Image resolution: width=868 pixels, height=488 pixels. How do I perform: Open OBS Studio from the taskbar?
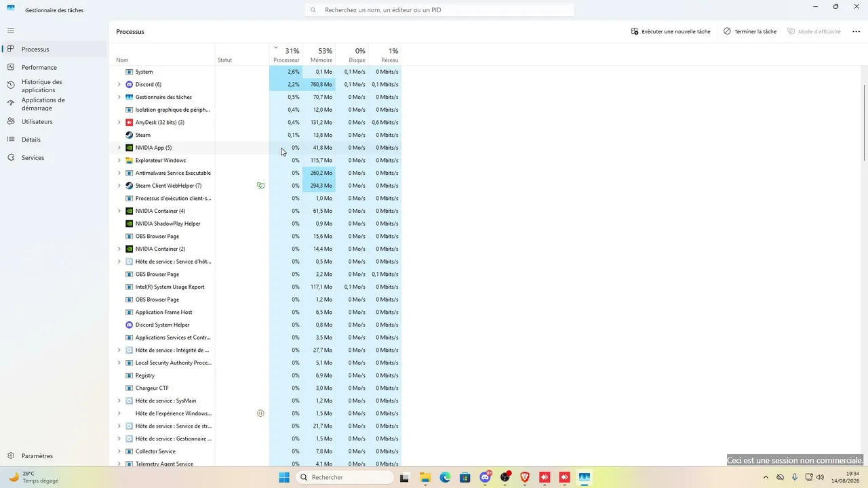tap(505, 477)
